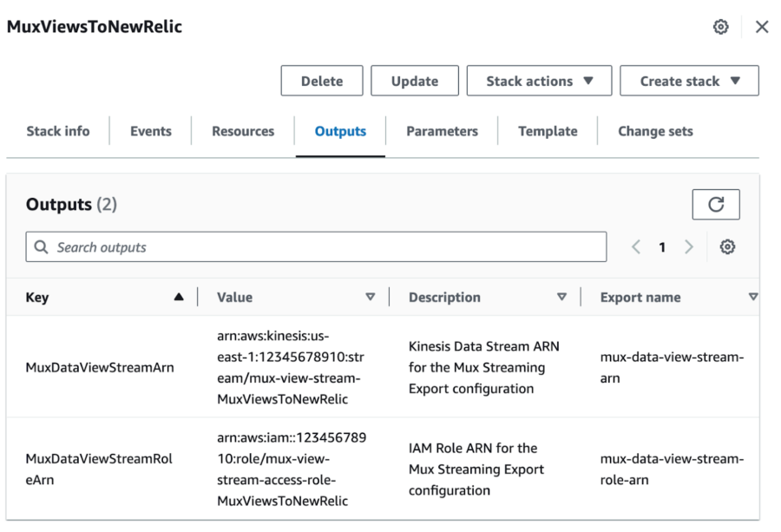
Task: Open the Create stack dropdown
Action: pos(689,81)
